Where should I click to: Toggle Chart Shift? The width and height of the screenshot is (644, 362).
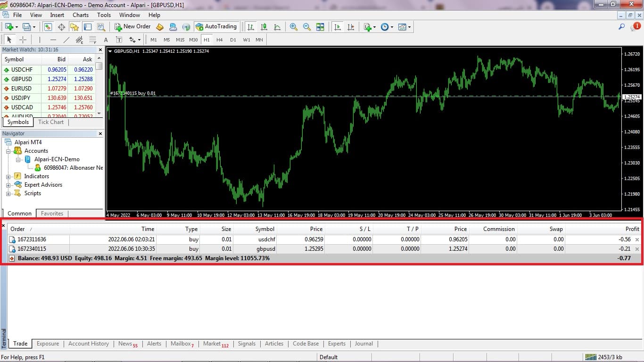click(x=351, y=27)
